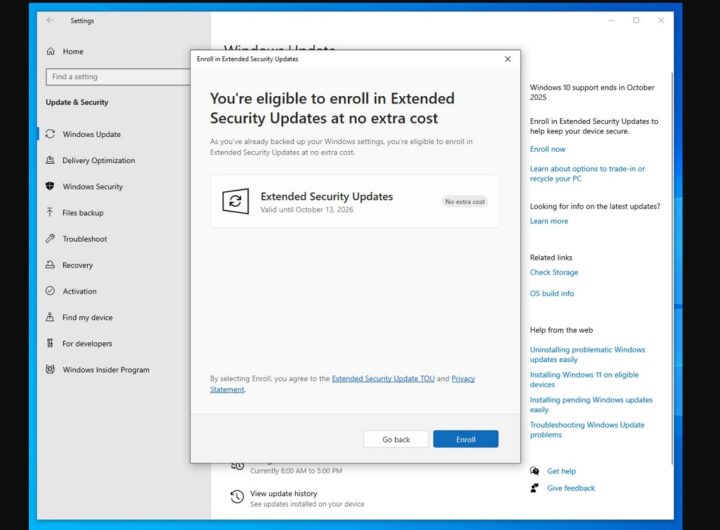
Task: Go to Settings Home
Action: point(72,51)
